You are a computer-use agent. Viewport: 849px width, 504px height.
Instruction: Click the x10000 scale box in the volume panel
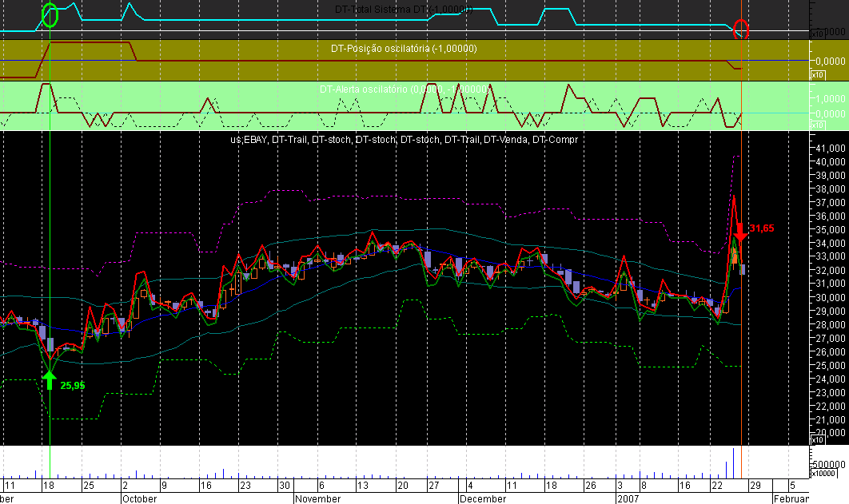(x=823, y=473)
